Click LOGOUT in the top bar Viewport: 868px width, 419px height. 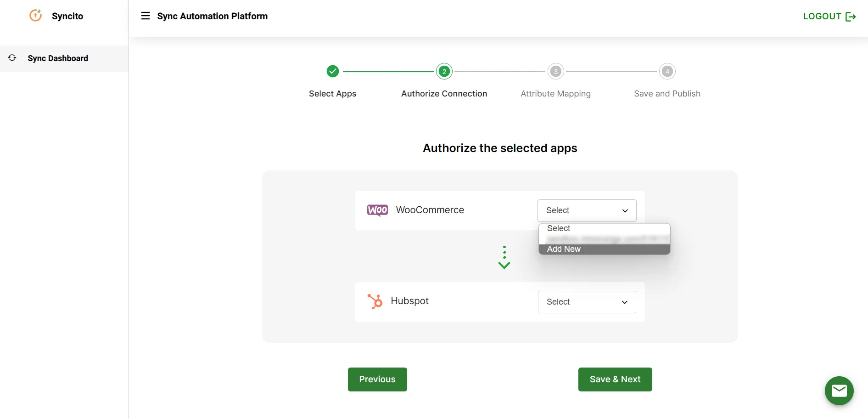(822, 16)
